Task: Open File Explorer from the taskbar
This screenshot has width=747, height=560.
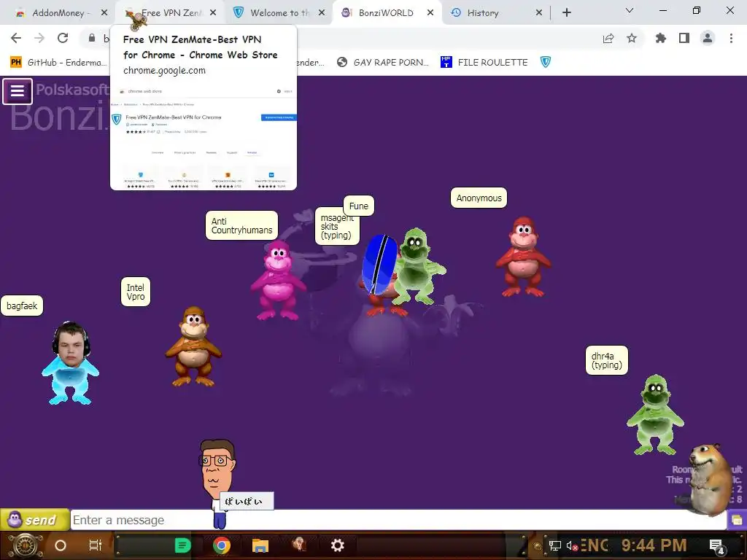Action: tap(260, 545)
